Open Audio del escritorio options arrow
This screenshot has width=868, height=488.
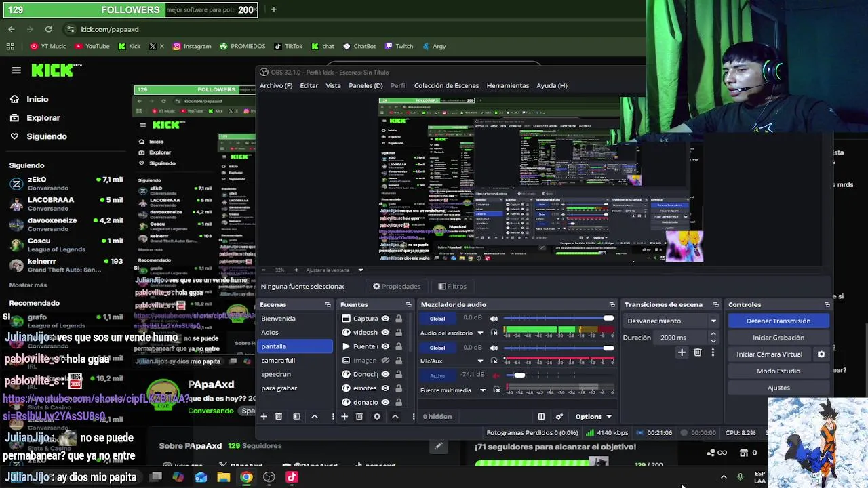click(x=480, y=333)
